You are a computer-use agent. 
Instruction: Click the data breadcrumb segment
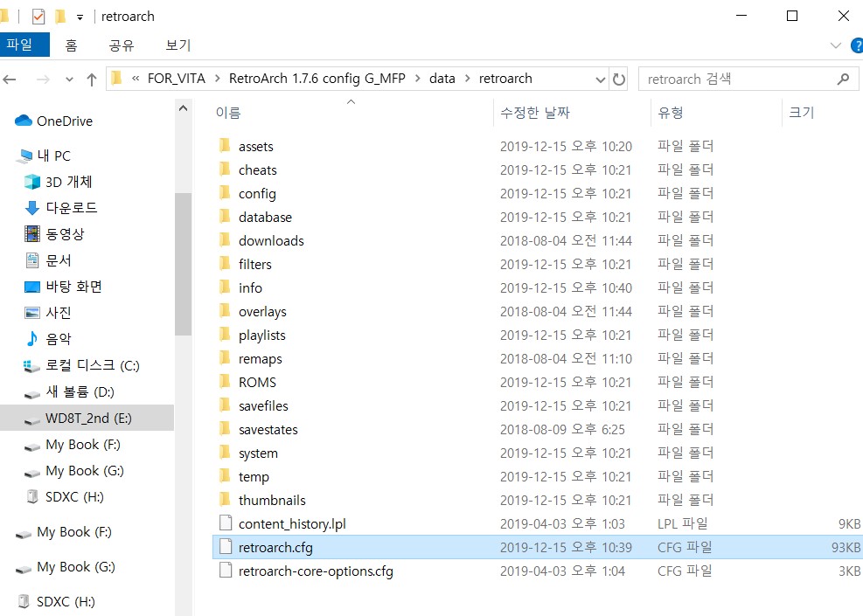[442, 79]
